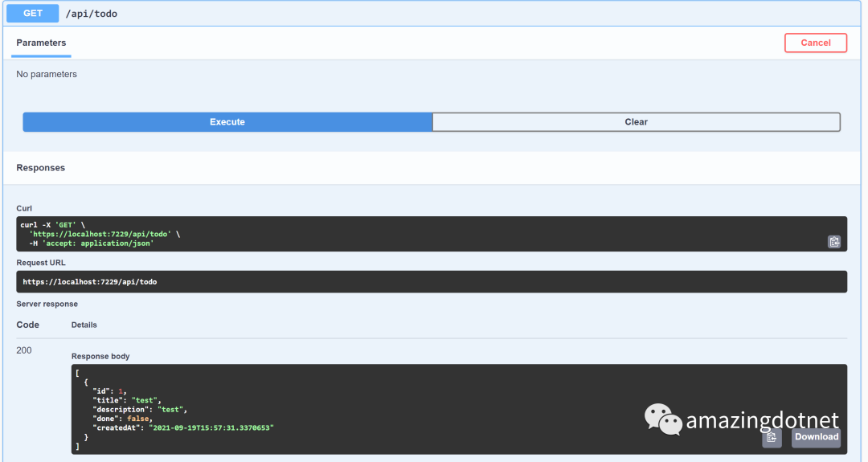The image size is (868, 462).
Task: Click the /api/todo path text in header
Action: (92, 14)
